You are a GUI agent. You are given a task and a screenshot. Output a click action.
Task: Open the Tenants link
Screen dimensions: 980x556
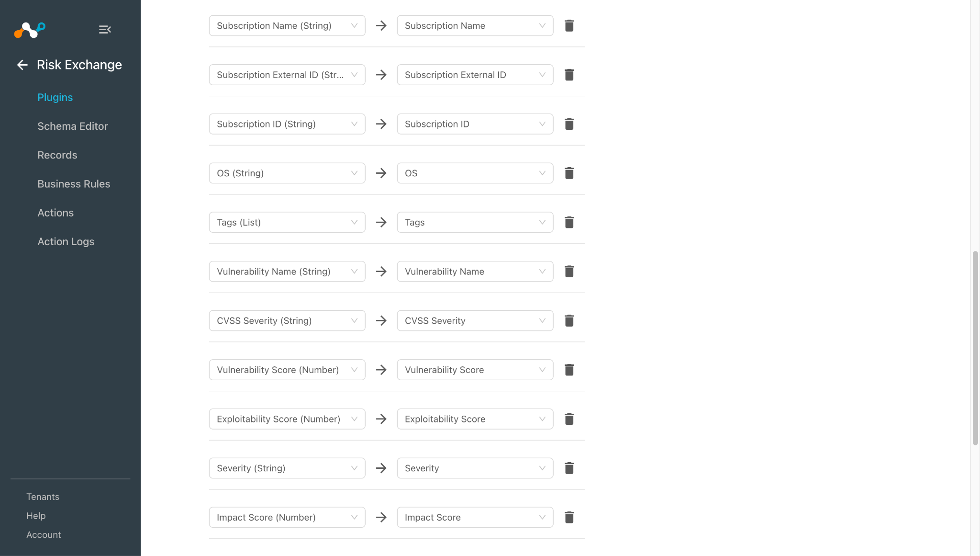click(x=43, y=497)
